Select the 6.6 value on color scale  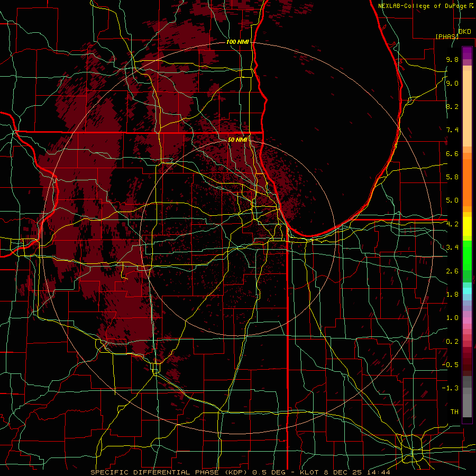tap(452, 153)
